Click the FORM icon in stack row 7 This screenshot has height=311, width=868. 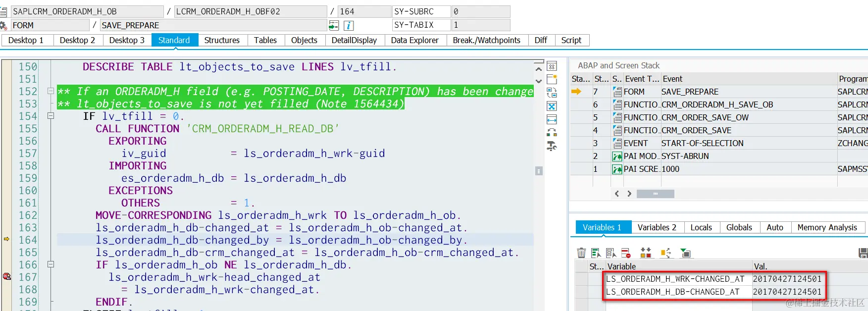tap(617, 92)
